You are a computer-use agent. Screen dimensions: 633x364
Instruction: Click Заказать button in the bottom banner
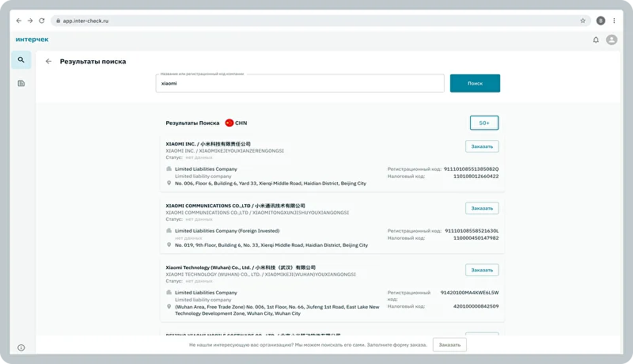449,345
